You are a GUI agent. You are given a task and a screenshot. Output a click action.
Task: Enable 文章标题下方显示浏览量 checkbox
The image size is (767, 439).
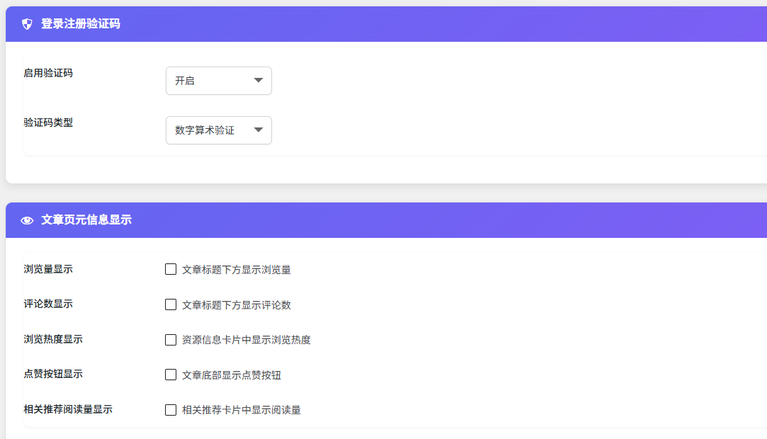click(x=171, y=269)
